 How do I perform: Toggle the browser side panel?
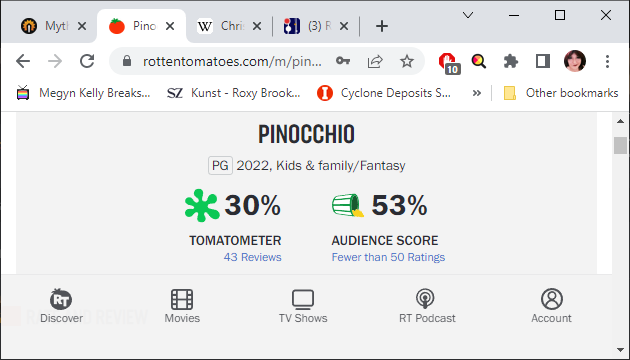tap(543, 61)
